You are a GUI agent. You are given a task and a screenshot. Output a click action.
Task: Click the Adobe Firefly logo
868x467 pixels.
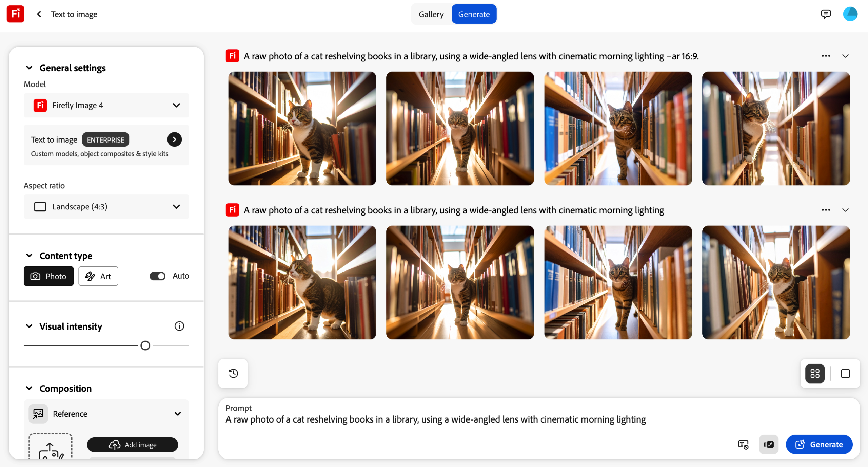pyautogui.click(x=16, y=14)
